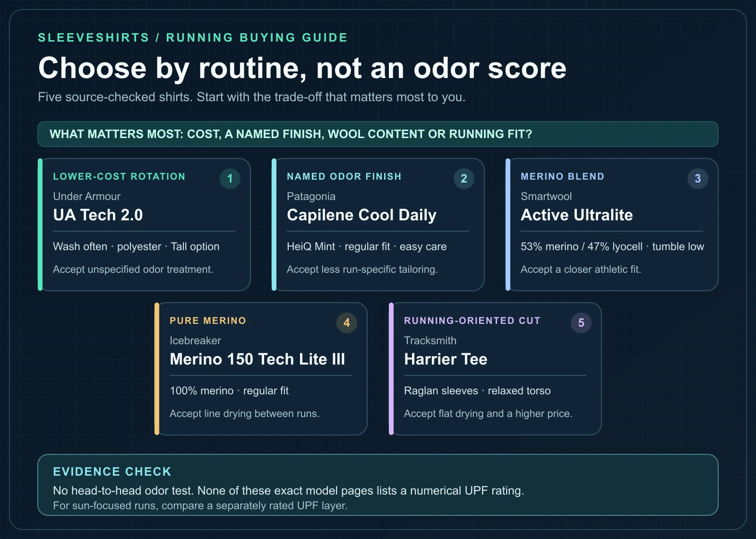This screenshot has width=756, height=539.
Task: Click 'Accept line drying between runs.' note
Action: (245, 414)
